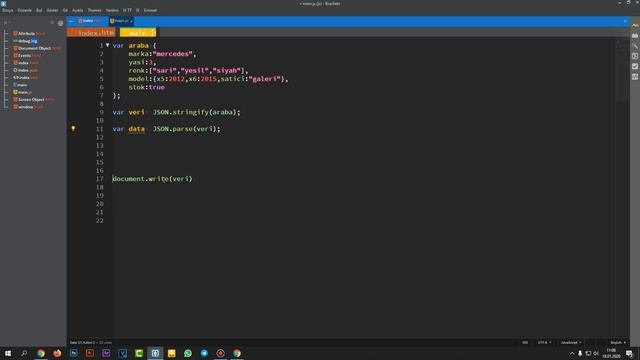
Task: Open Document Object html file
Action: pyautogui.click(x=37, y=48)
